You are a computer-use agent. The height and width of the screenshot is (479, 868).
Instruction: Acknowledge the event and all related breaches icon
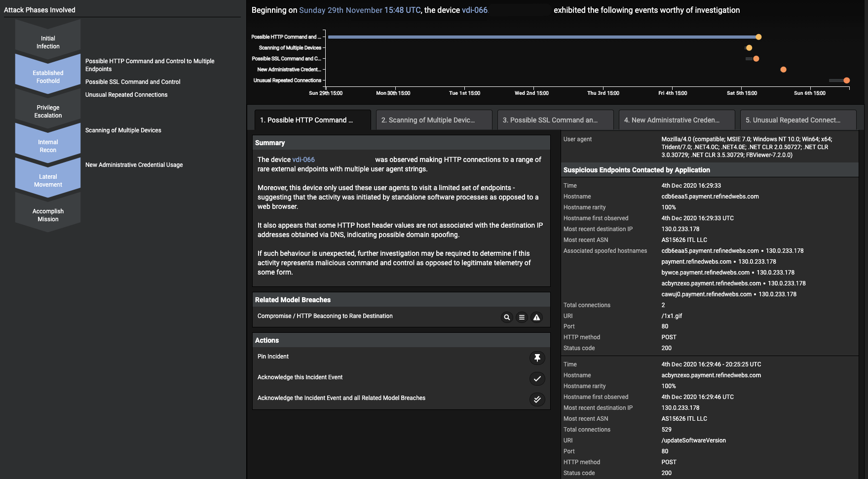tap(537, 399)
